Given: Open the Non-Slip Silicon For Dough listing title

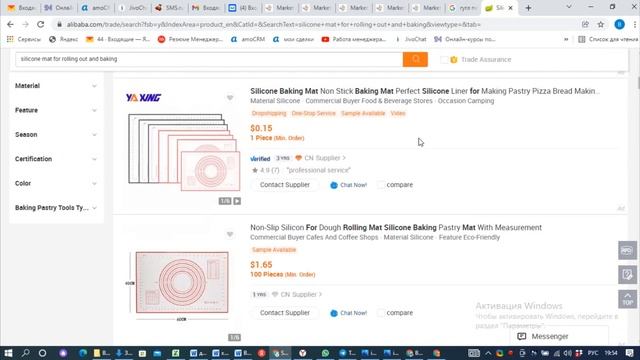Looking at the screenshot, I should click(x=396, y=227).
